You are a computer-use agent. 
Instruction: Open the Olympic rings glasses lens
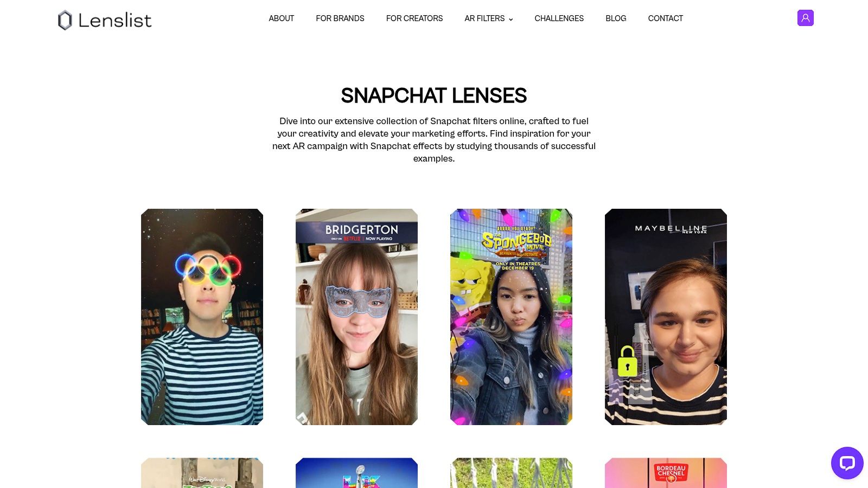(x=202, y=317)
